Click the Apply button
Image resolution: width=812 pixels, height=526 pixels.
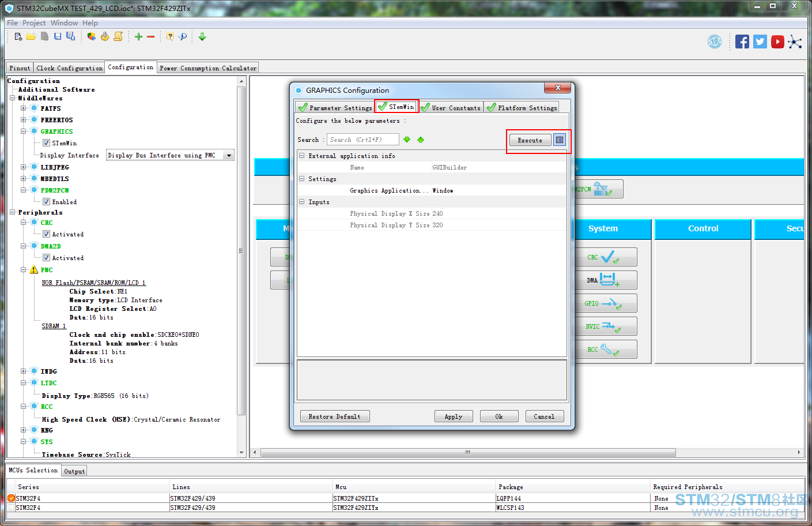(x=454, y=416)
